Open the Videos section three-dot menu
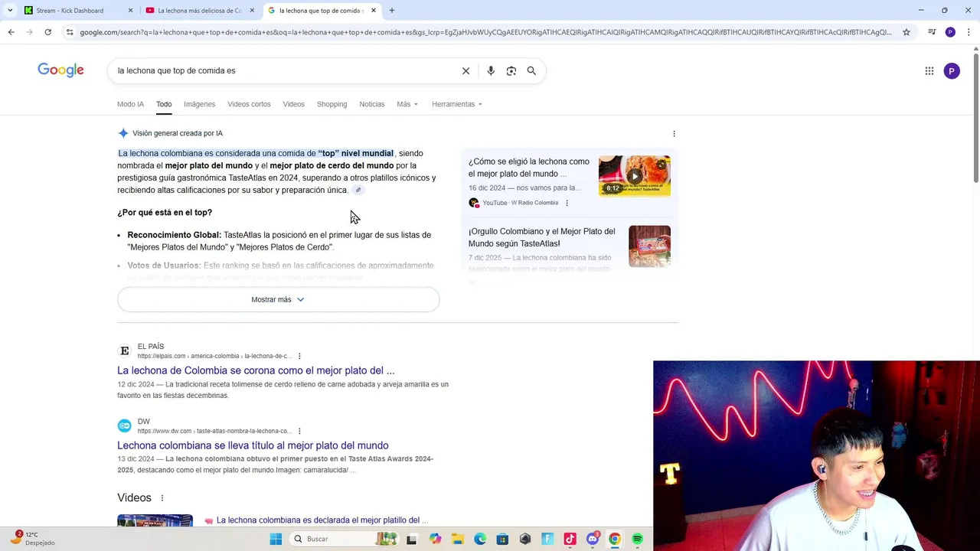Viewport: 980px width, 551px height. click(x=162, y=498)
